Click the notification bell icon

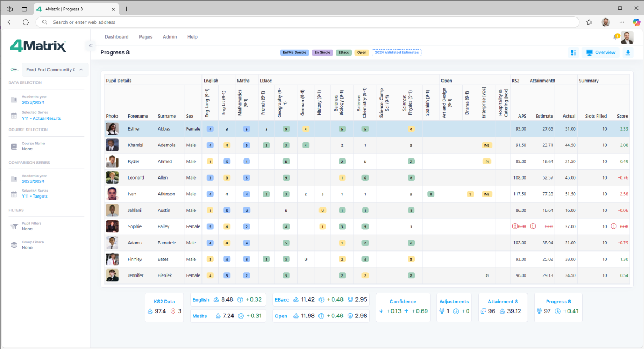tap(616, 37)
